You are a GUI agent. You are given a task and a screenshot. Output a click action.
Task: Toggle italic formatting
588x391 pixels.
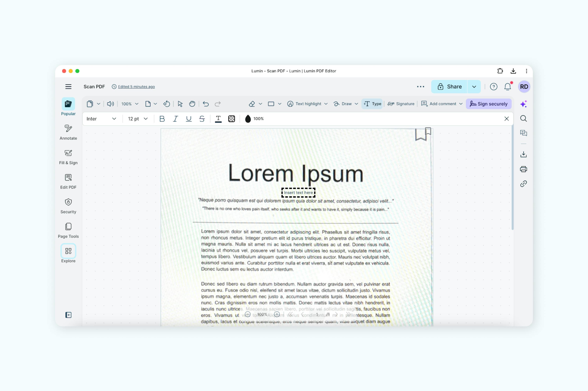point(175,119)
